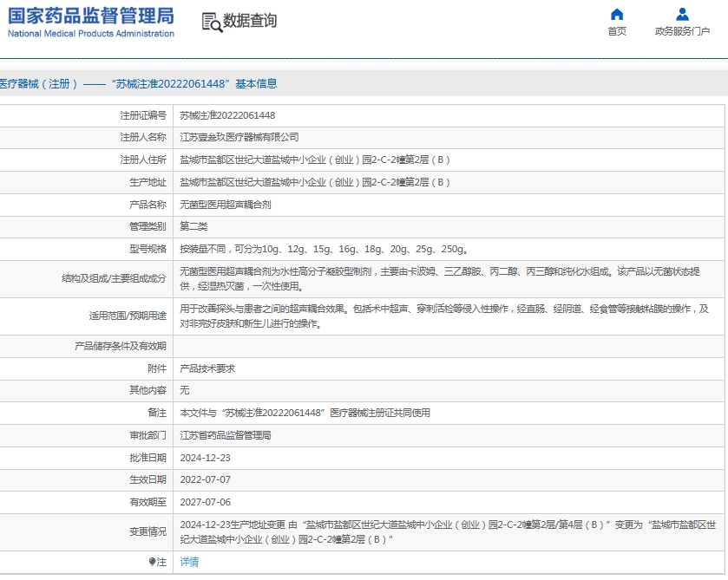Open the 政务服务门户 user icon

(x=682, y=15)
